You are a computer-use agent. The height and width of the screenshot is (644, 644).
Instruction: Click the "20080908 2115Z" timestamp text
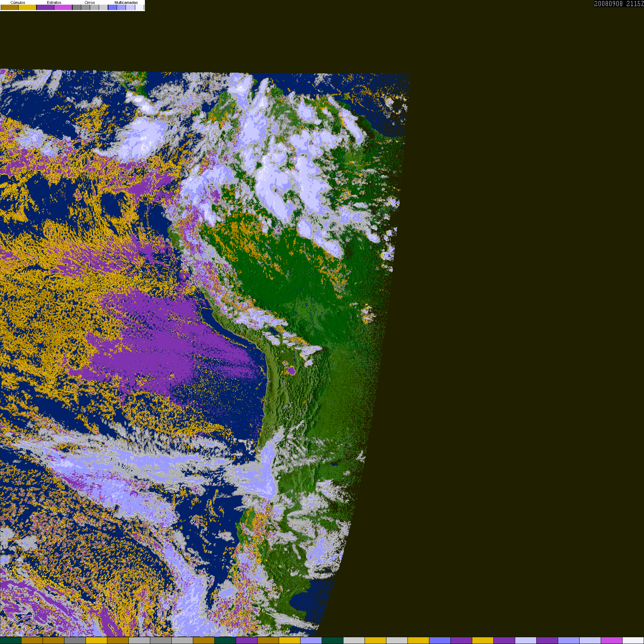click(x=619, y=4)
